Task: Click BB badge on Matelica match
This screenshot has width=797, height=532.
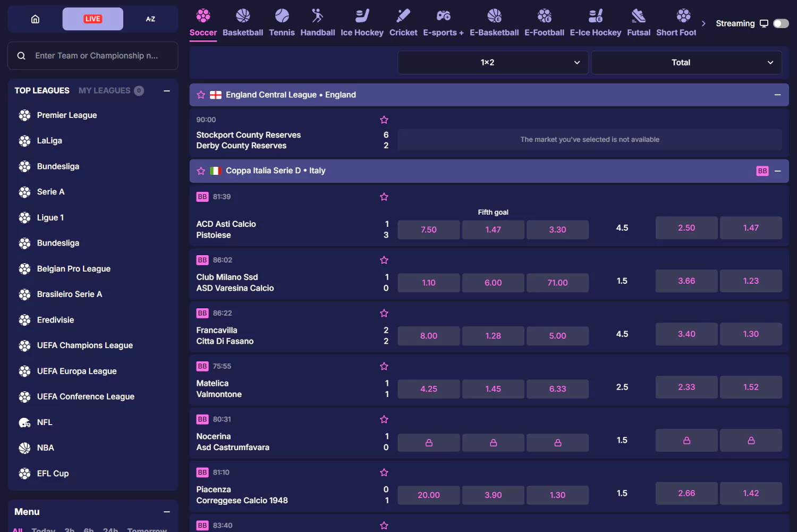Action: click(202, 366)
